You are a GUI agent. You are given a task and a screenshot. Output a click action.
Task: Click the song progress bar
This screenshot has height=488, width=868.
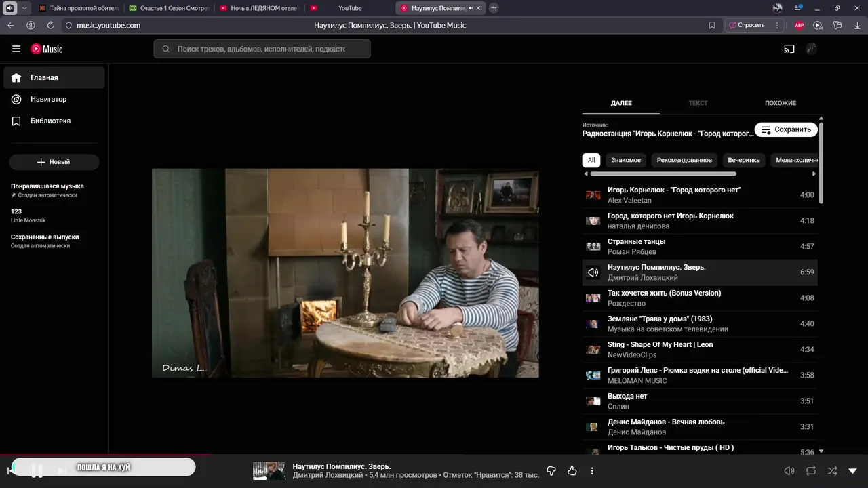(434, 455)
